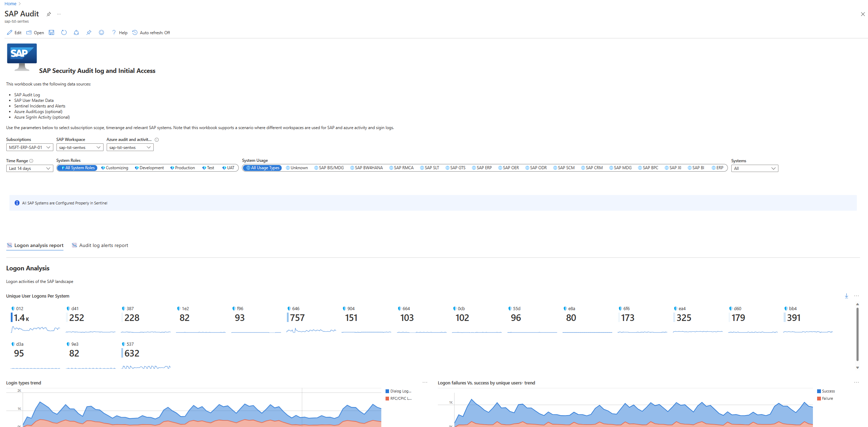Open ellipsis menu for Unique User Logons
This screenshot has width=868, height=427.
pyautogui.click(x=856, y=296)
